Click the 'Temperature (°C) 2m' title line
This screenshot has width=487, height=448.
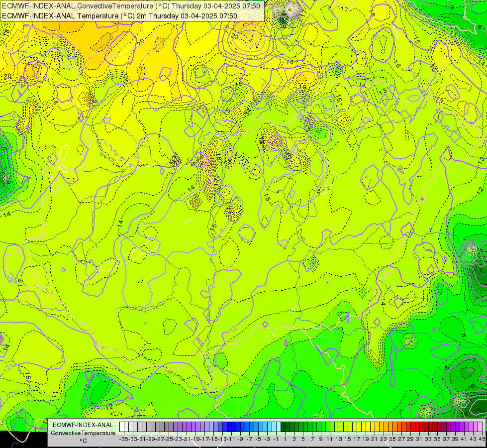119,16
